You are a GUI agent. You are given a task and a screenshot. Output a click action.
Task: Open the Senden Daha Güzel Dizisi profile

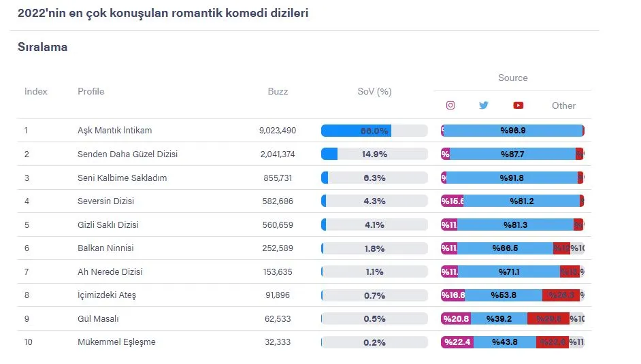[x=127, y=154]
